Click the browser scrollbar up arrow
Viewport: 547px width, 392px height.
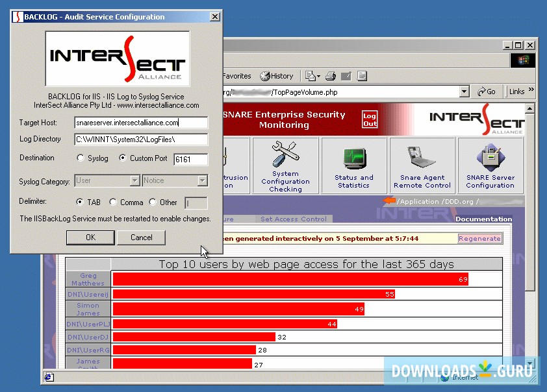coord(529,108)
